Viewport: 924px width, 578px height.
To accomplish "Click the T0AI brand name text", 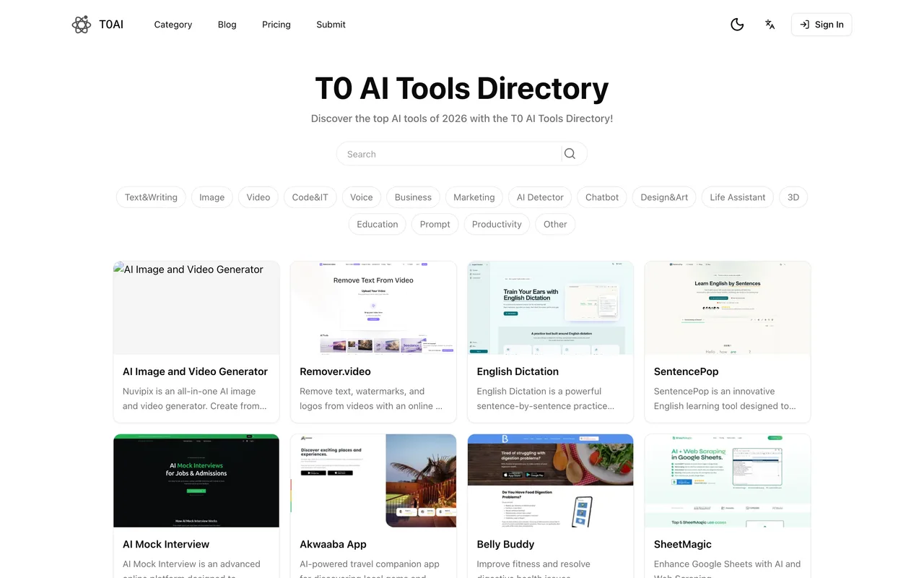I will pyautogui.click(x=111, y=25).
